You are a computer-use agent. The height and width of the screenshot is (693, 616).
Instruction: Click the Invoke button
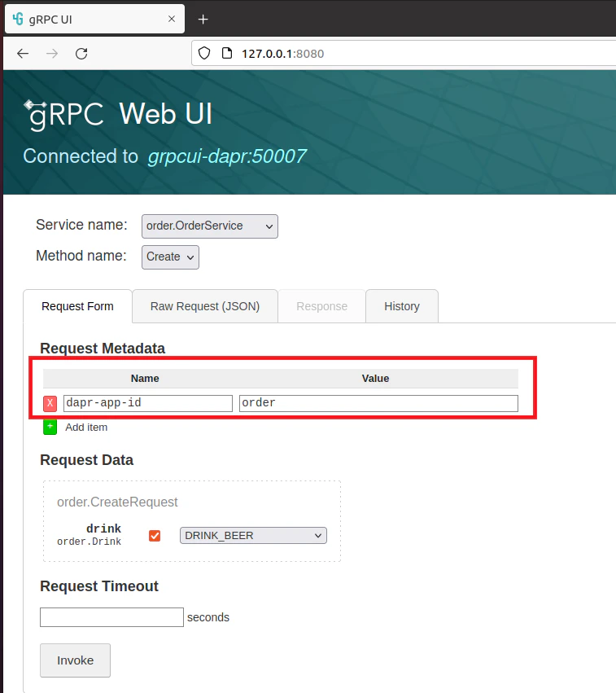pyautogui.click(x=75, y=660)
